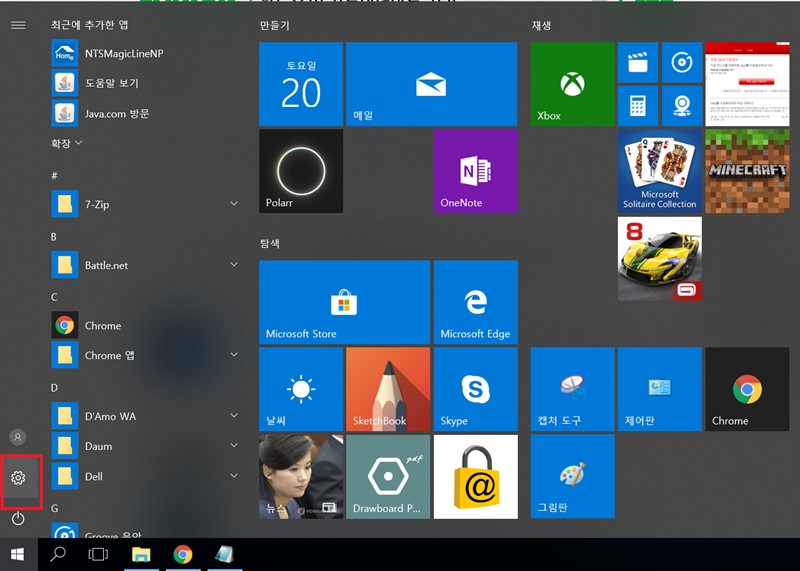Image resolution: width=800 pixels, height=571 pixels.
Task: Expand the 7-Zip folder chevron
Action: (x=234, y=204)
